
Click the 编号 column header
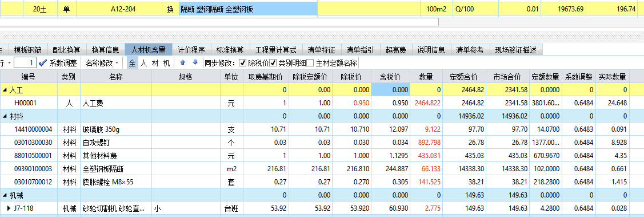[x=29, y=77]
